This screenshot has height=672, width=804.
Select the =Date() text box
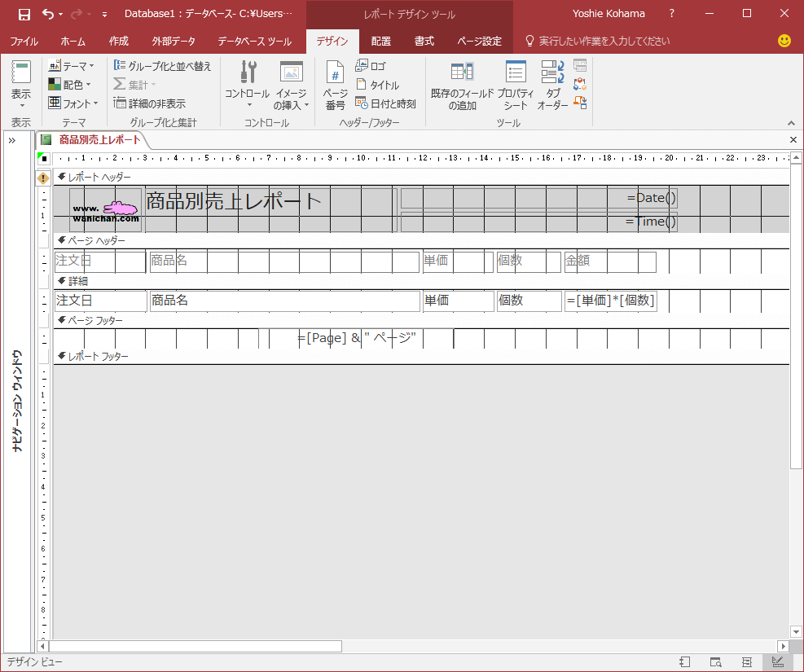(538, 198)
